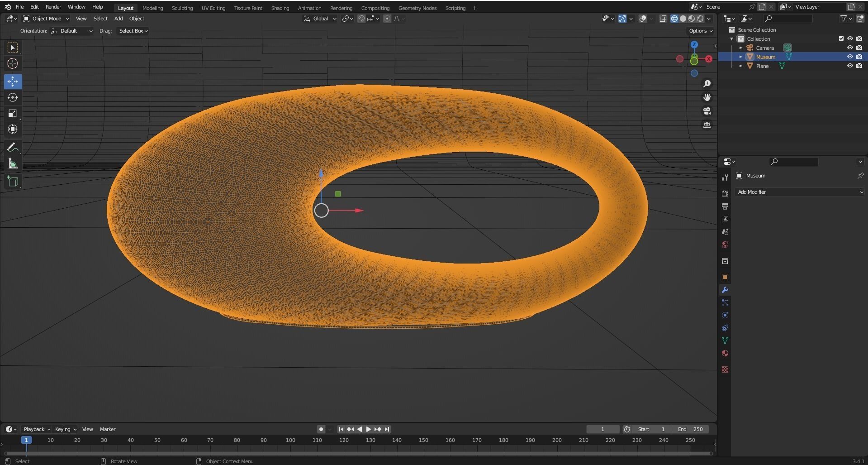Jump to the last frame
The width and height of the screenshot is (868, 465).
387,429
